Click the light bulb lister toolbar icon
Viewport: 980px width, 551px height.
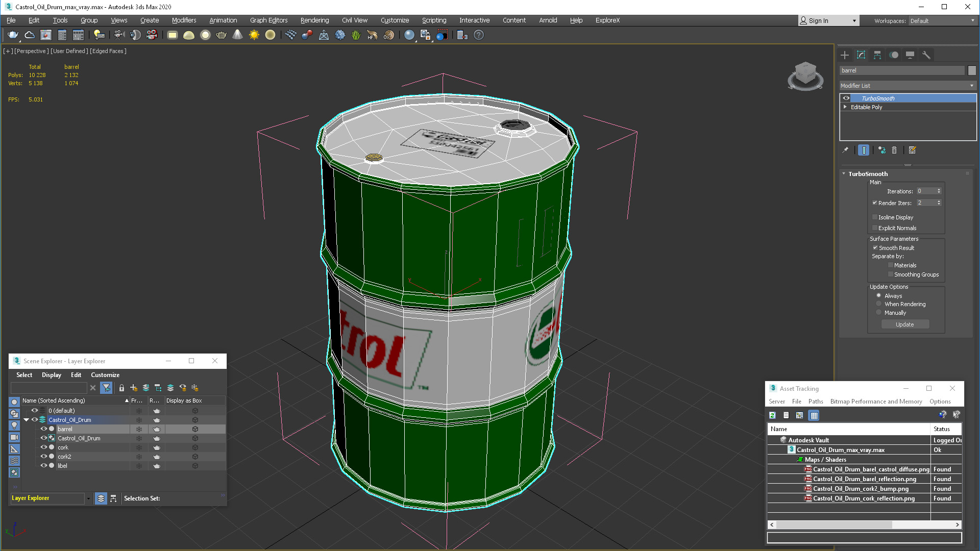99,35
